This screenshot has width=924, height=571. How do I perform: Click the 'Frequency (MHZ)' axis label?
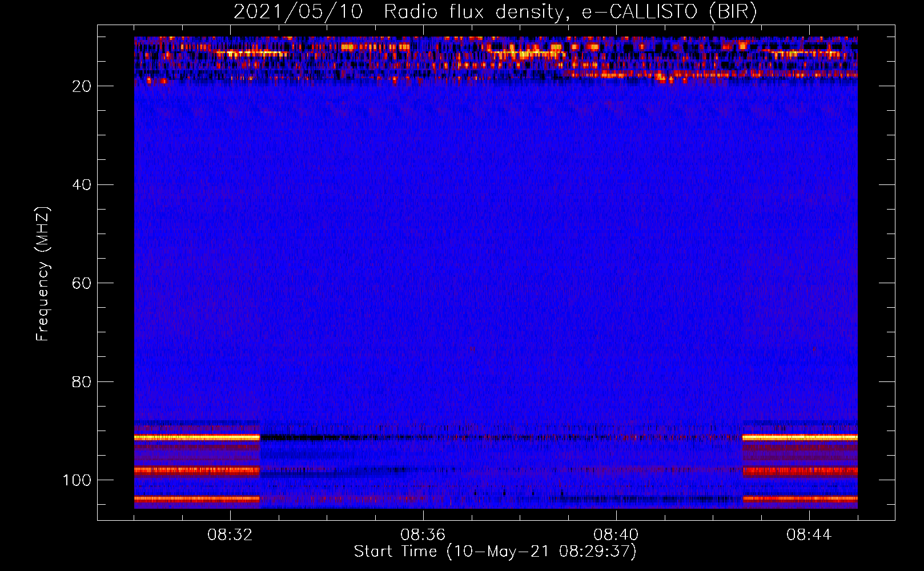(x=43, y=274)
